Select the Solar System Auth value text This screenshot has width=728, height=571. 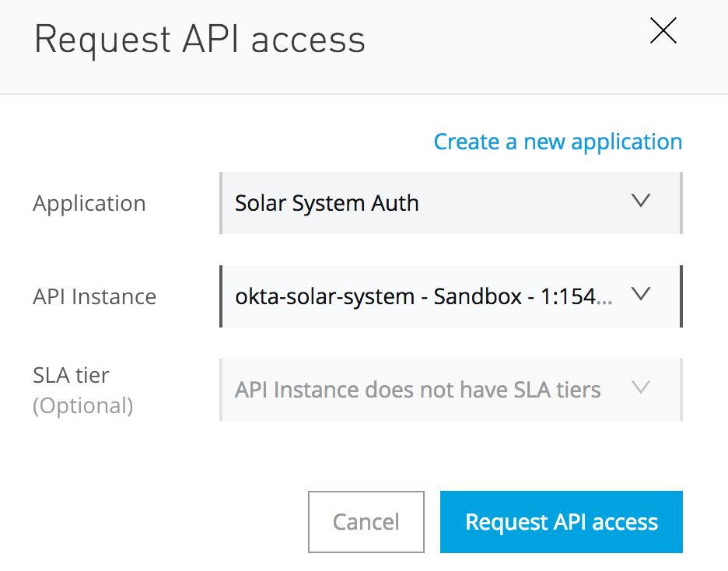point(327,204)
